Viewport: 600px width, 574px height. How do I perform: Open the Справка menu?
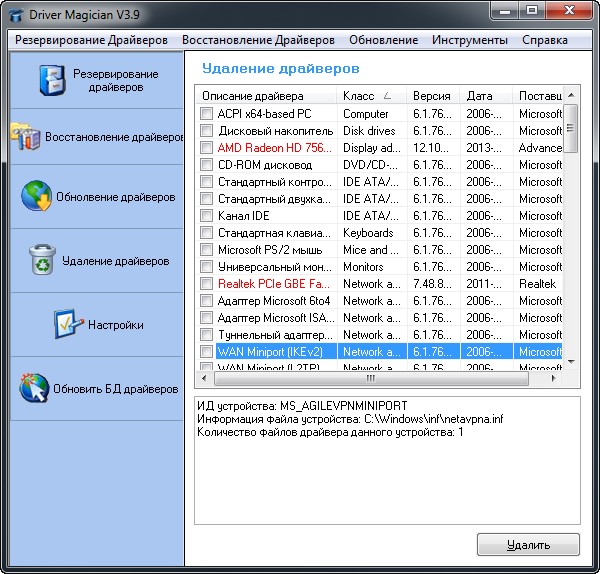[545, 40]
